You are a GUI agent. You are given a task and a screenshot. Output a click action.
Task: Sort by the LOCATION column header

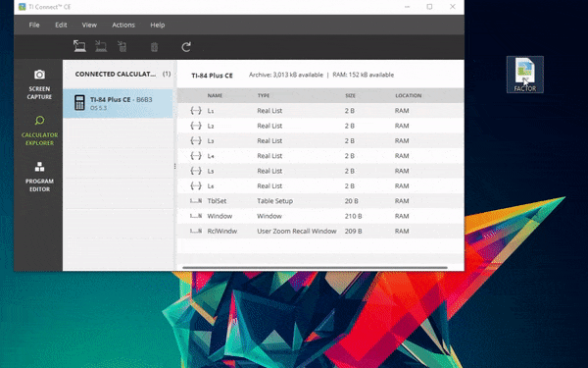(409, 95)
